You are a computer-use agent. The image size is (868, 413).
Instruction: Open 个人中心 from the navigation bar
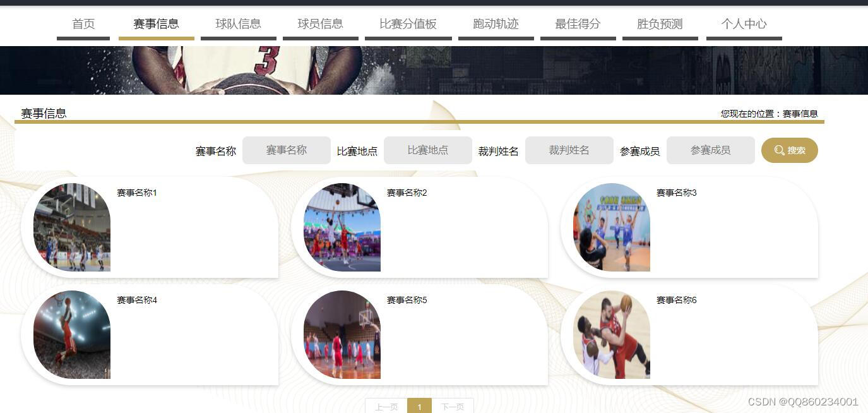tap(743, 24)
